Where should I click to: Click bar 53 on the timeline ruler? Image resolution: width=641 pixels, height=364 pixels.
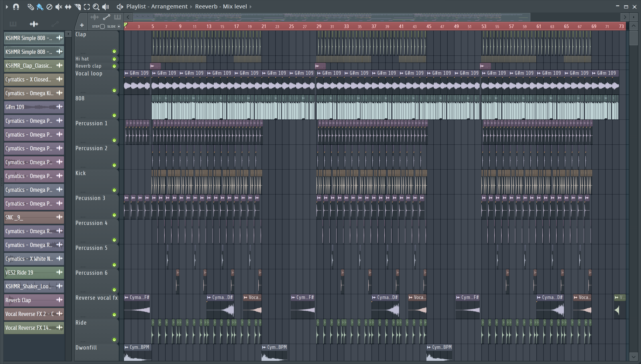tap(484, 26)
